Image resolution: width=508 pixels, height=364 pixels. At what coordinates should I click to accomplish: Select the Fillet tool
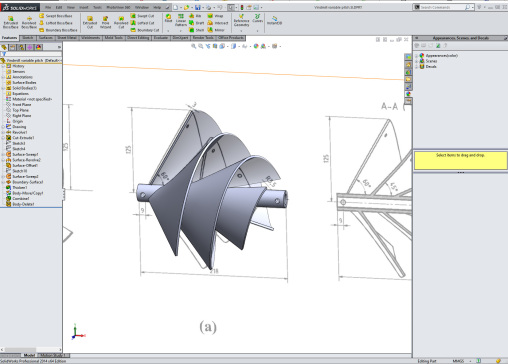pyautogui.click(x=168, y=18)
